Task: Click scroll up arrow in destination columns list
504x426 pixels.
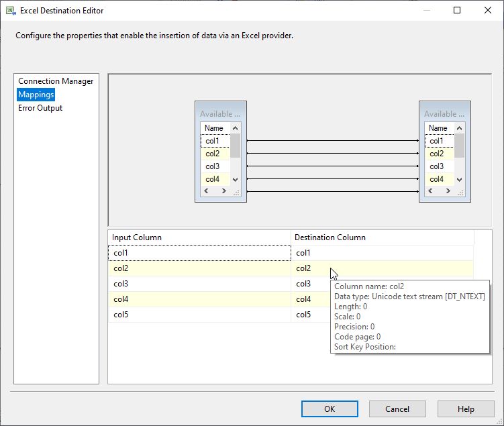Action: 459,128
